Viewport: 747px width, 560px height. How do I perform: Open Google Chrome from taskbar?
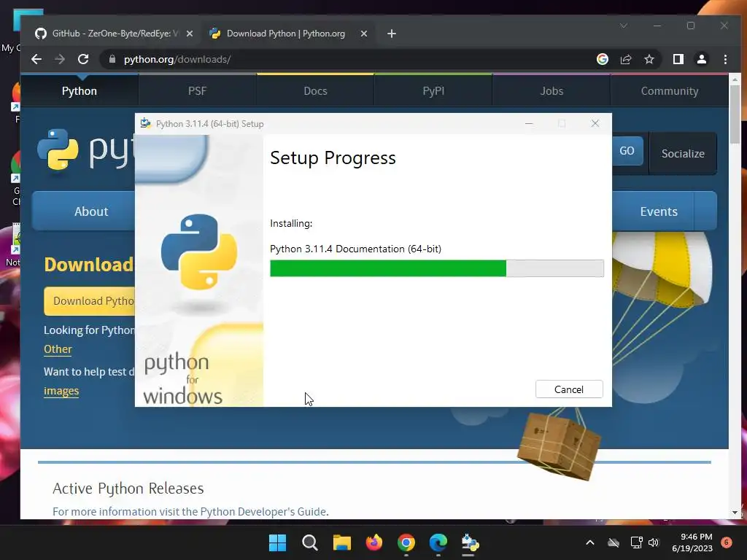click(x=406, y=542)
